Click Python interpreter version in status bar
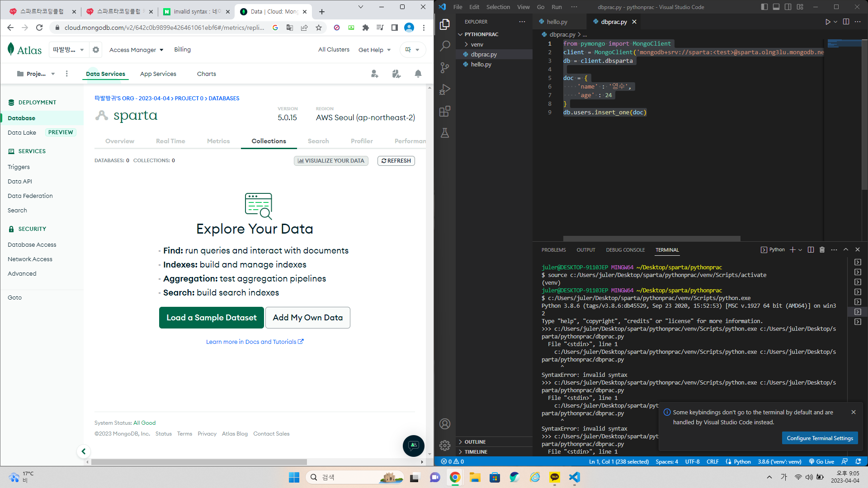Viewport: 868px width, 488px height. pyautogui.click(x=779, y=461)
